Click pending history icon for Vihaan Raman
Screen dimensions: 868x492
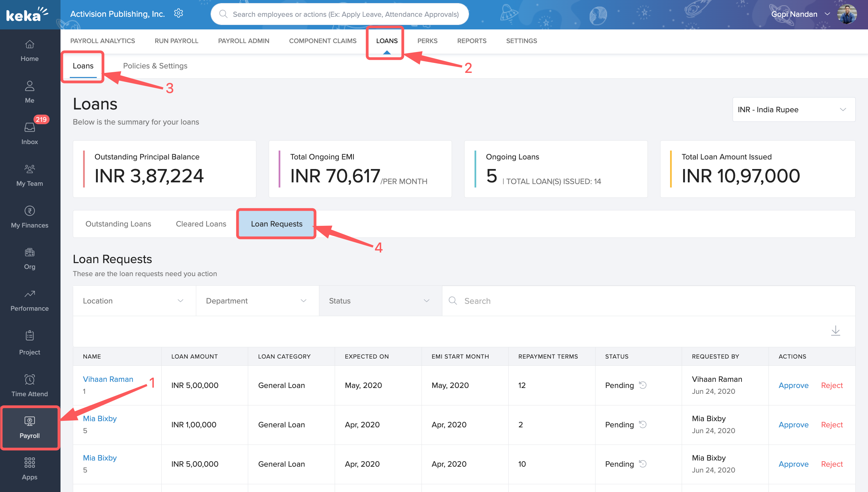point(643,385)
